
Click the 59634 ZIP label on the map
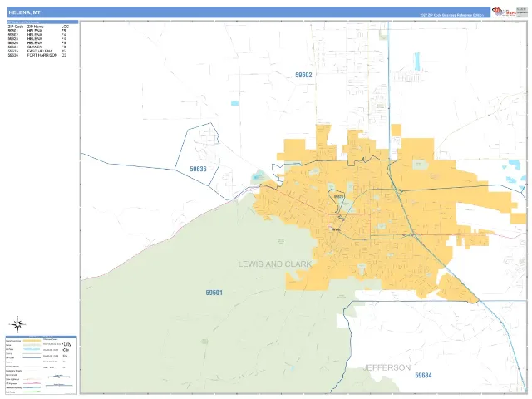[x=423, y=375]
